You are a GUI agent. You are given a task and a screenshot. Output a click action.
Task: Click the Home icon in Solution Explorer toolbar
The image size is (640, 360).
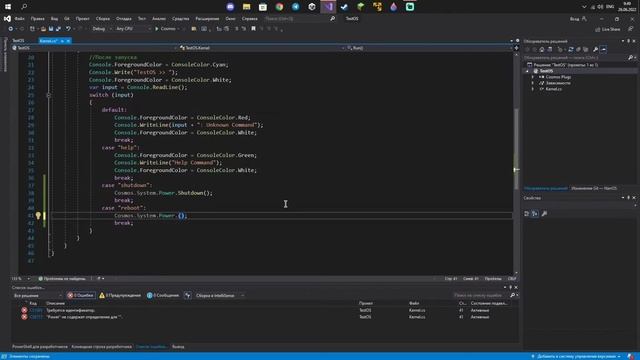(542, 49)
